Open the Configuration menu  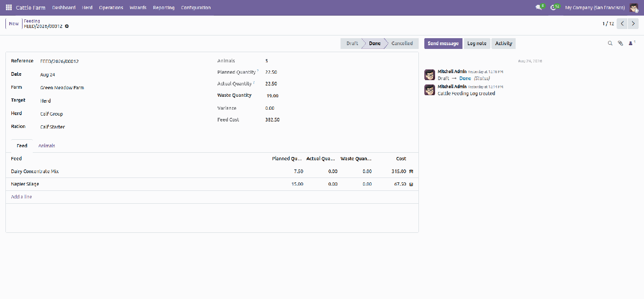tap(196, 8)
